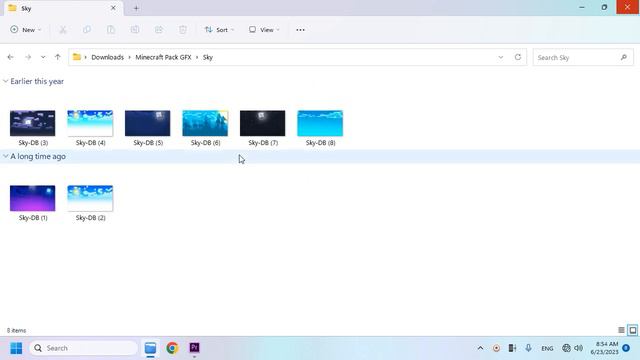The width and height of the screenshot is (640, 360).
Task: Click the Cut scissors icon
Action: [63, 30]
